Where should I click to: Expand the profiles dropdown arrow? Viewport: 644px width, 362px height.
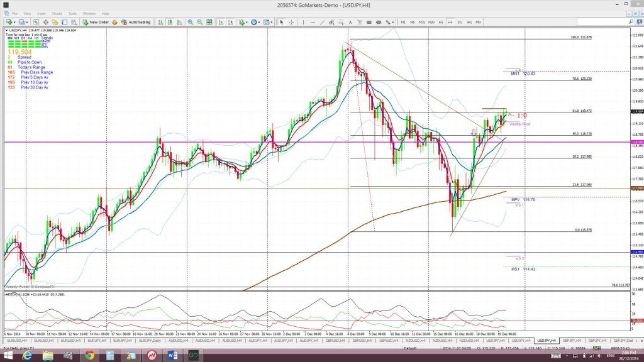pyautogui.click(x=27, y=23)
